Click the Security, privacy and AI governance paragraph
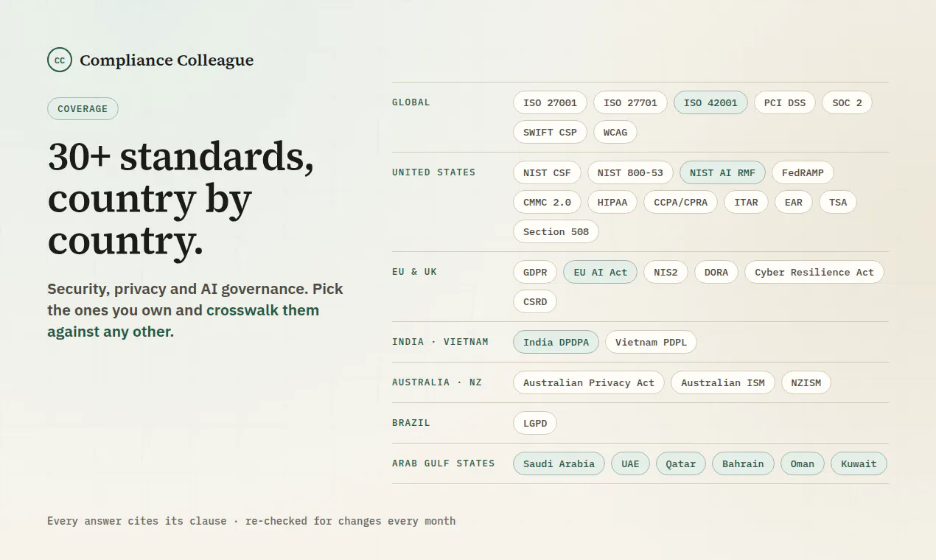This screenshot has width=936, height=560. click(x=195, y=310)
